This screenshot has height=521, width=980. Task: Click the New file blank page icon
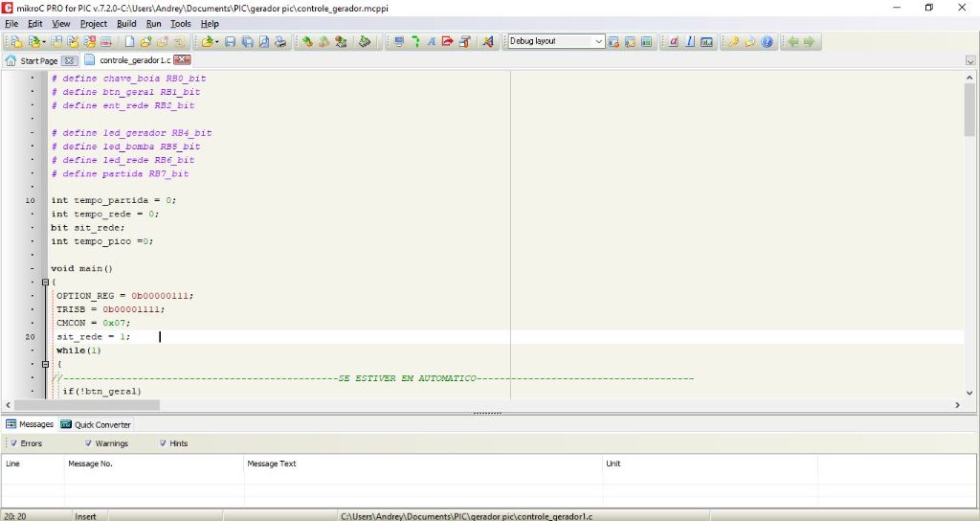tap(130, 42)
